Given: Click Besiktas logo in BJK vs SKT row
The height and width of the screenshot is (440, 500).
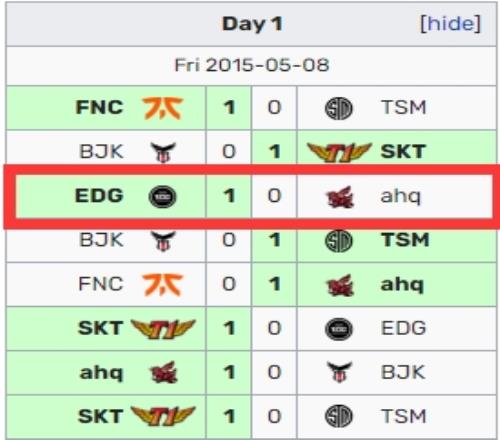Looking at the screenshot, I should (163, 152).
